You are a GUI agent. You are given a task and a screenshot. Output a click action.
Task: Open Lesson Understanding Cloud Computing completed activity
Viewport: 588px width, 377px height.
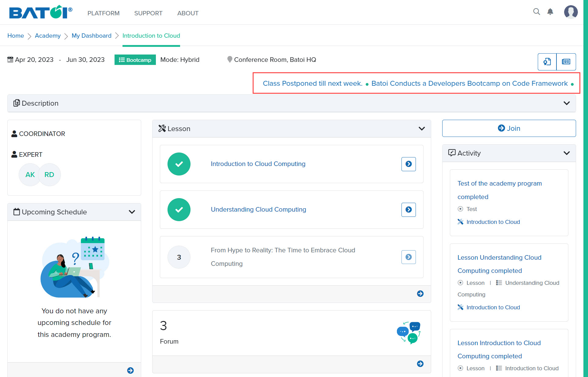(x=499, y=264)
